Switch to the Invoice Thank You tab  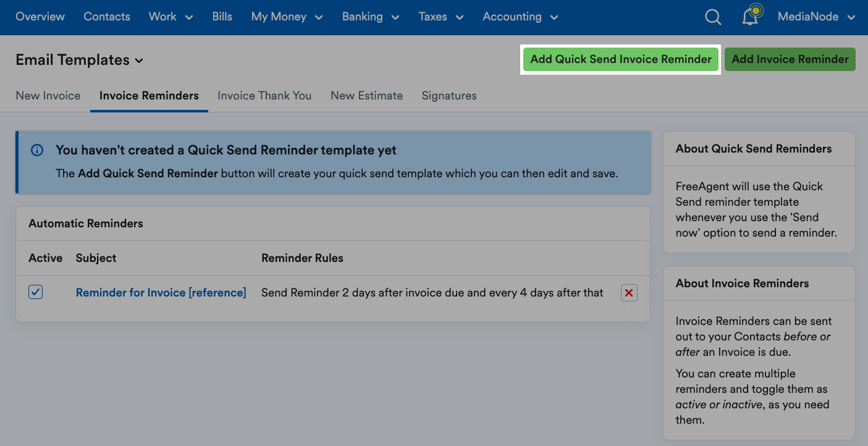[264, 96]
